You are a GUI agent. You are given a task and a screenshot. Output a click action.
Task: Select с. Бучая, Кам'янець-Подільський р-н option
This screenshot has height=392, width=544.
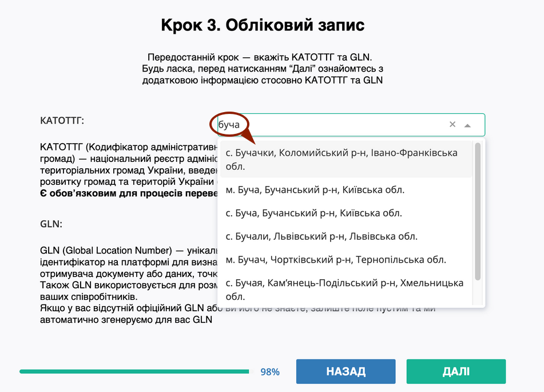346,289
